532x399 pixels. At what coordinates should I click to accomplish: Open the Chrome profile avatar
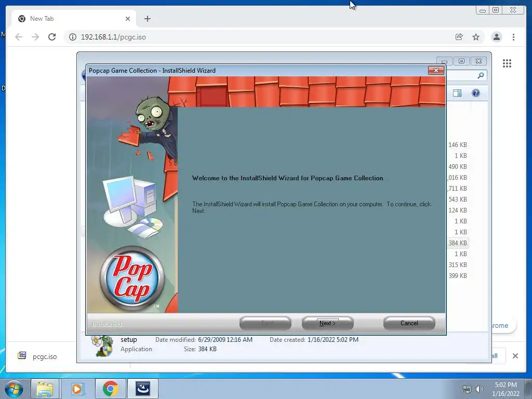coord(496,37)
